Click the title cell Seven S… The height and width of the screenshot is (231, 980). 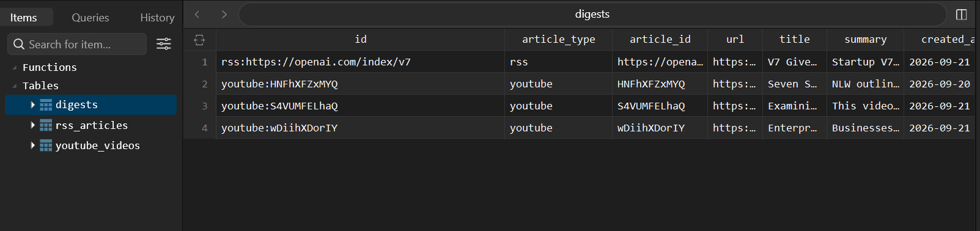(x=795, y=84)
